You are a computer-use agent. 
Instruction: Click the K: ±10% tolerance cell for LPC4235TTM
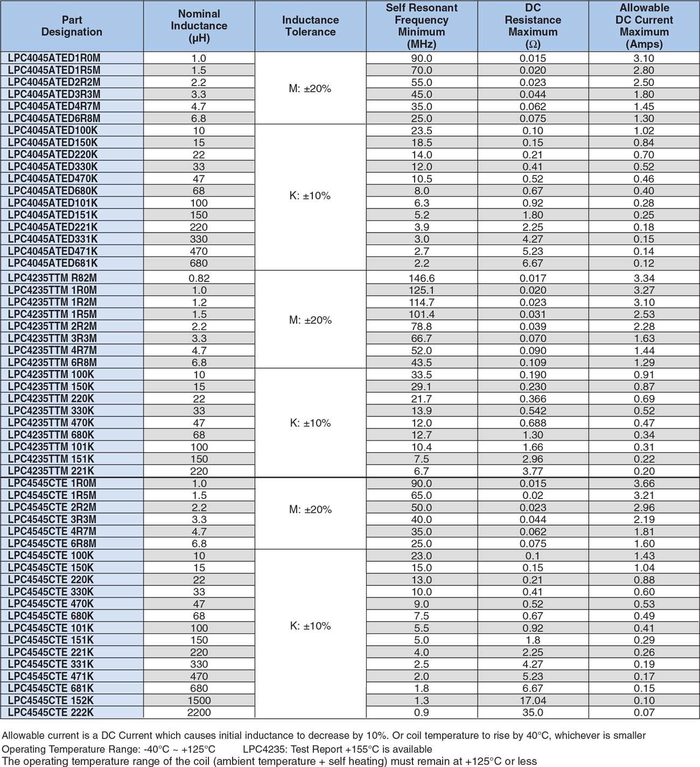[x=310, y=423]
